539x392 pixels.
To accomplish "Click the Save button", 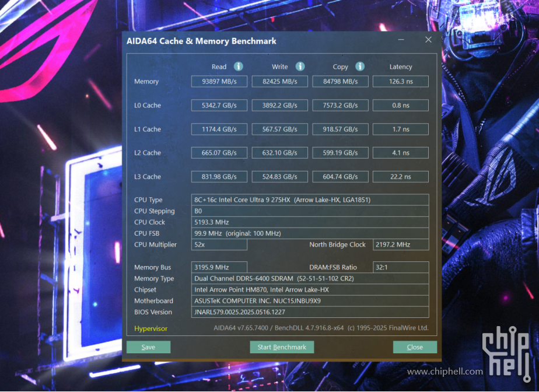I will pos(149,347).
